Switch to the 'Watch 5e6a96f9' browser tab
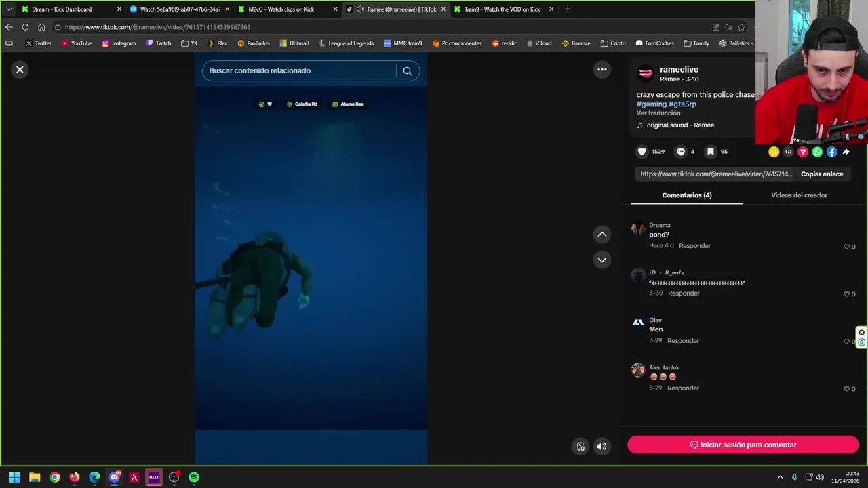Image resolution: width=868 pixels, height=488 pixels. [x=179, y=9]
